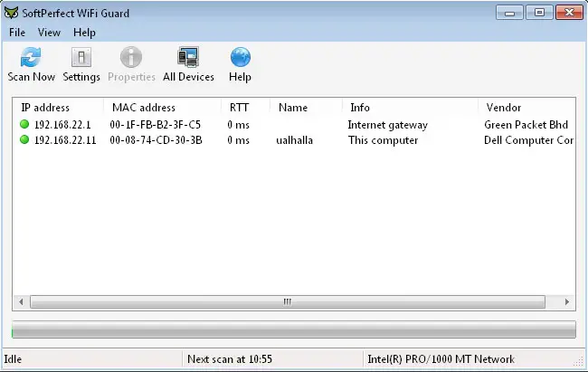The height and width of the screenshot is (372, 588).
Task: Select the row with IP 192.168.22.1
Action: pos(294,125)
